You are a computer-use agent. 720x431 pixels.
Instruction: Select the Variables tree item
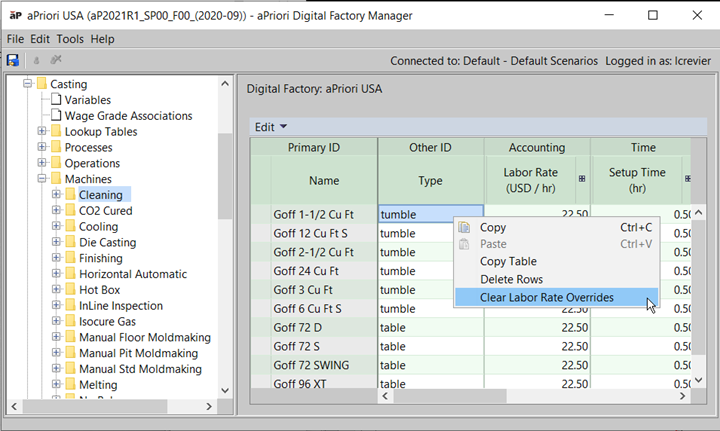coord(88,100)
